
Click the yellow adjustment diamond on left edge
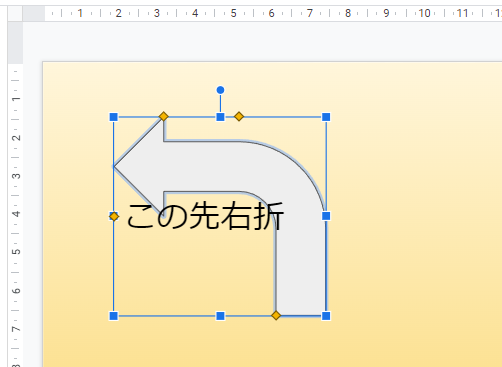(114, 216)
